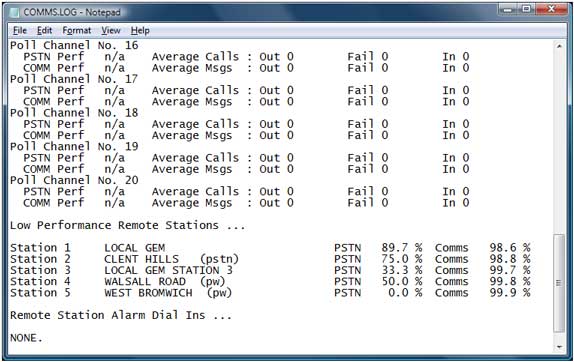Click the text 'Poll Channel No. 20'

[x=74, y=180]
